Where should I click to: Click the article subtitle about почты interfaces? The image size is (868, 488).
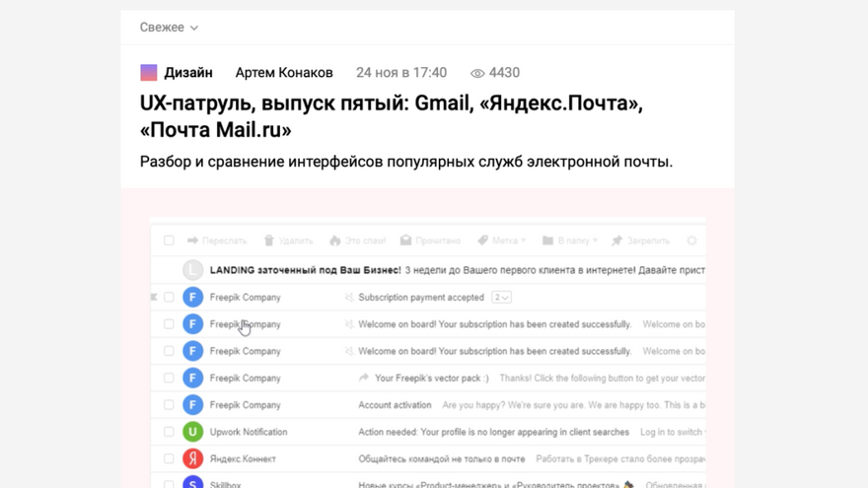(x=406, y=162)
